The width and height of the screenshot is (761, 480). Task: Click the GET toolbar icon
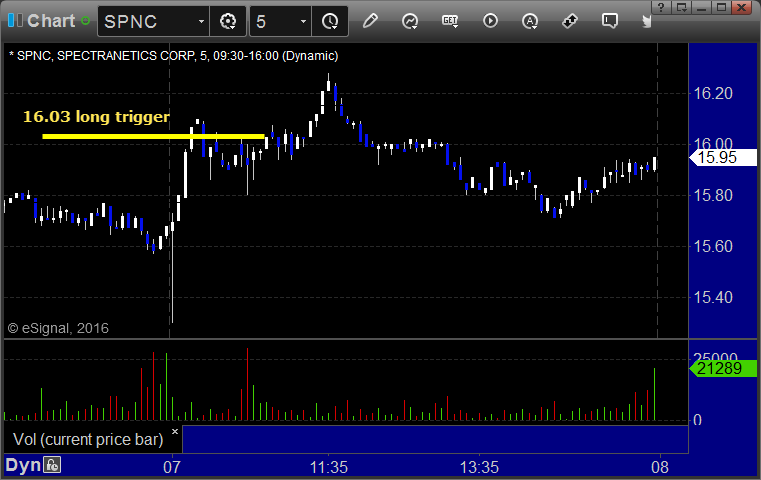pos(450,21)
